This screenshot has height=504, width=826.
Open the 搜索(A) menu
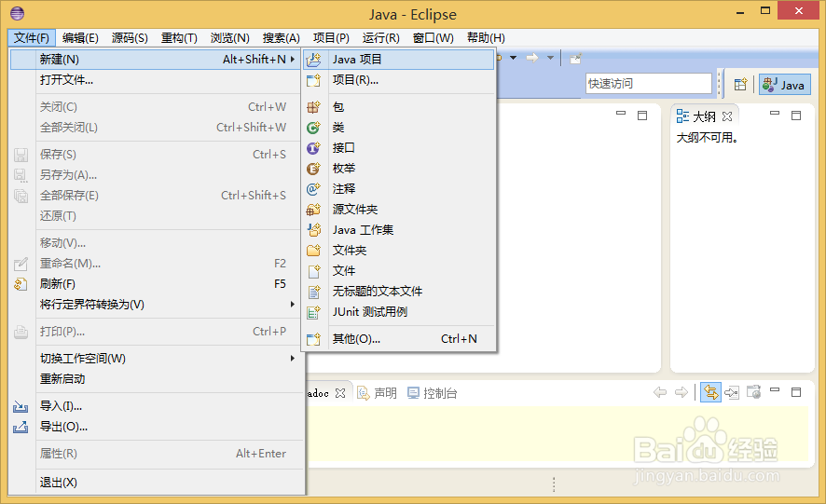click(282, 38)
